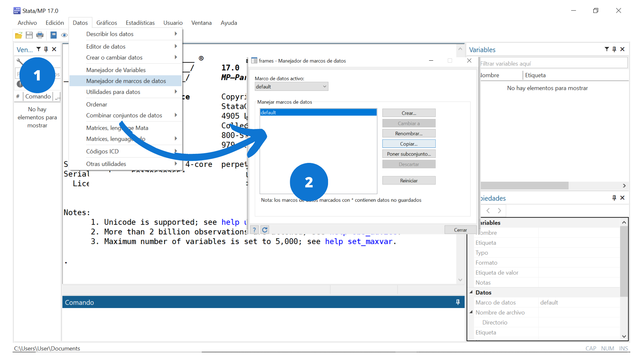Select the 'default' frame in the list

tap(318, 112)
